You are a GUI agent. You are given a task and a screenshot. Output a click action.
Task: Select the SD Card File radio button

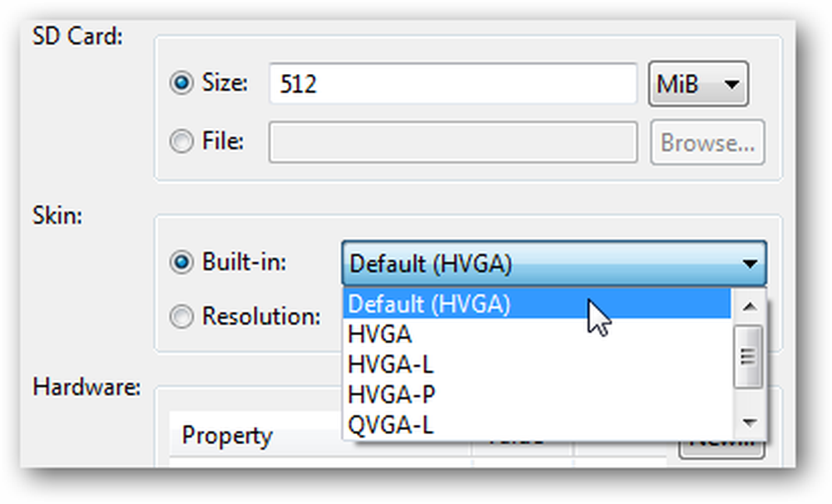coord(181,141)
